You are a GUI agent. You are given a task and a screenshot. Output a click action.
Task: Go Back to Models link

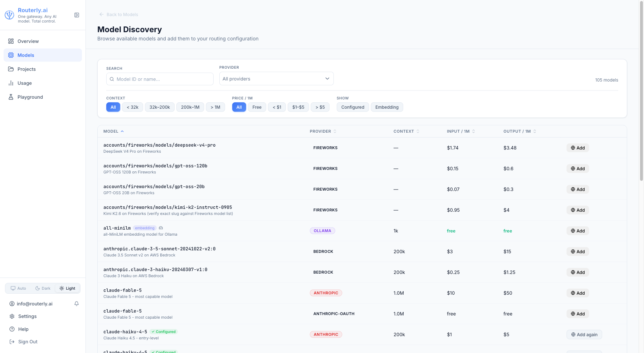118,14
